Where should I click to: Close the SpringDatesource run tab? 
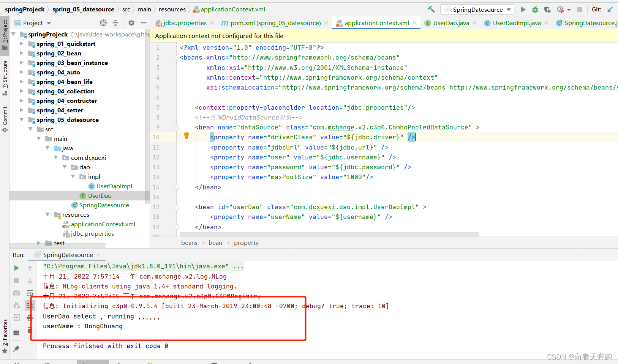[98, 255]
